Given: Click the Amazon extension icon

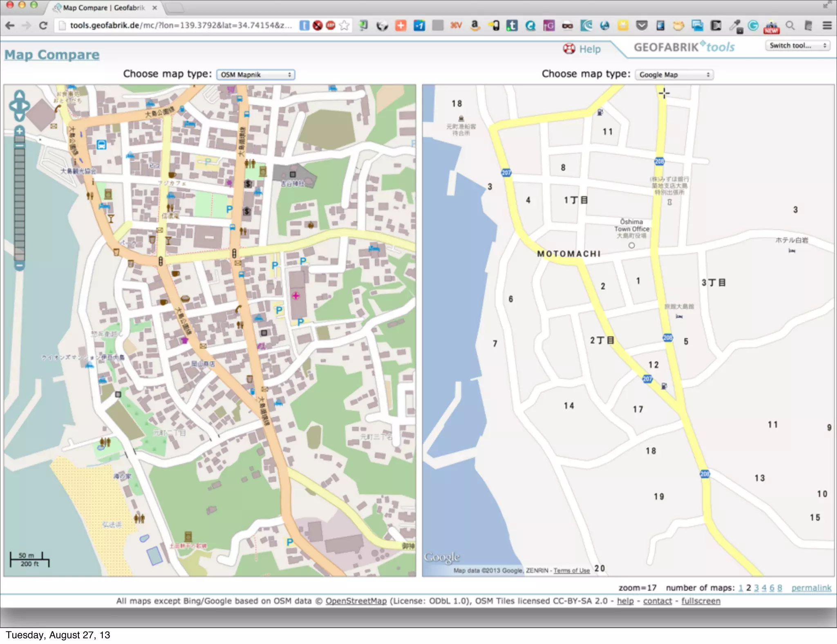Looking at the screenshot, I should [474, 25].
